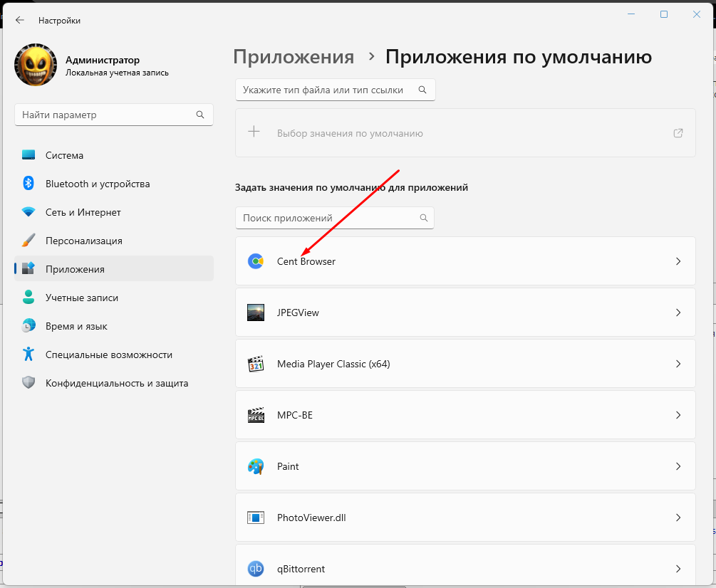Viewport: 716px width, 588px height.
Task: Click the Paint palette icon
Action: [x=256, y=466]
